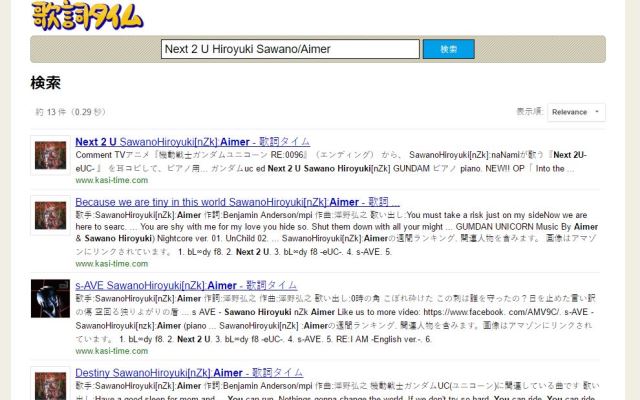
Task: Click thumbnail beside the 'Next 2 U' result
Action: pyautogui.click(x=50, y=155)
